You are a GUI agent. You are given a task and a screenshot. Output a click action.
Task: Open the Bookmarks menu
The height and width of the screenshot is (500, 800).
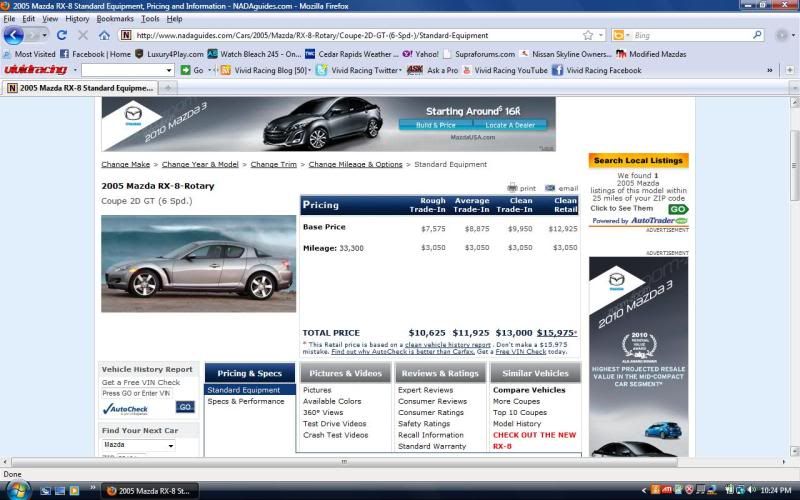115,19
